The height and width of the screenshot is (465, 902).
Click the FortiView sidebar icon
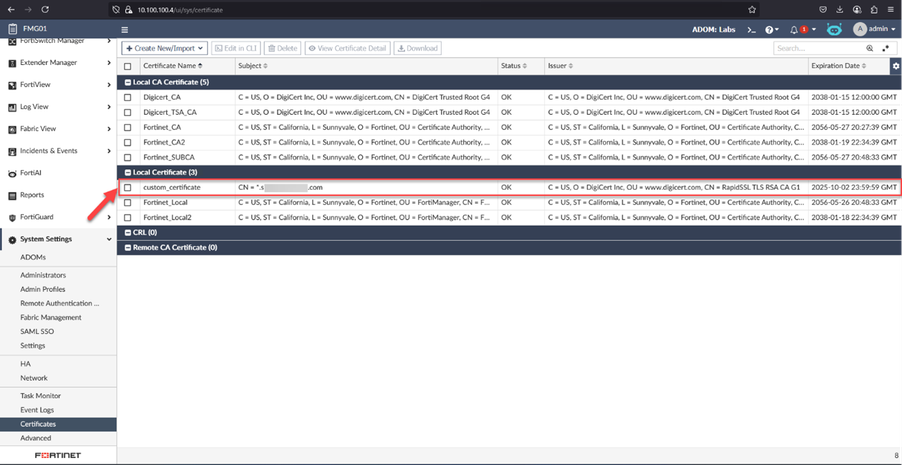(x=12, y=85)
